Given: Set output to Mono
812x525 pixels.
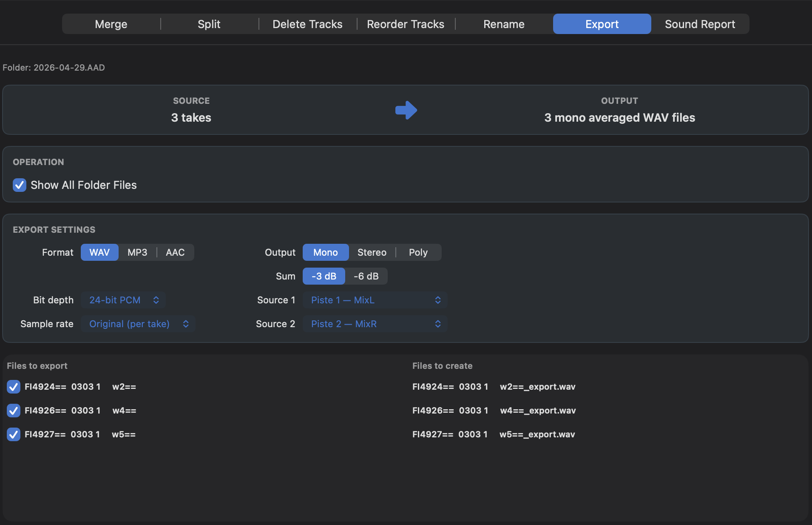Looking at the screenshot, I should pyautogui.click(x=326, y=252).
